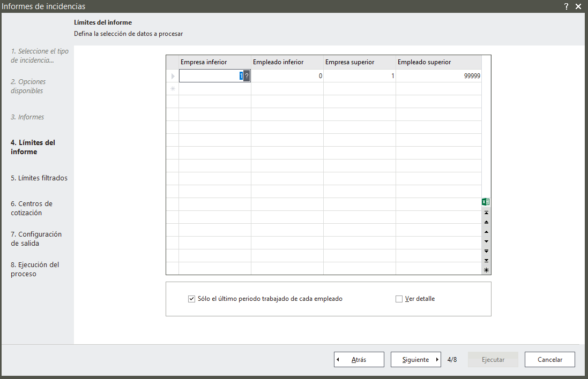
Task: Select the new row asterisk marker
Action: [173, 89]
